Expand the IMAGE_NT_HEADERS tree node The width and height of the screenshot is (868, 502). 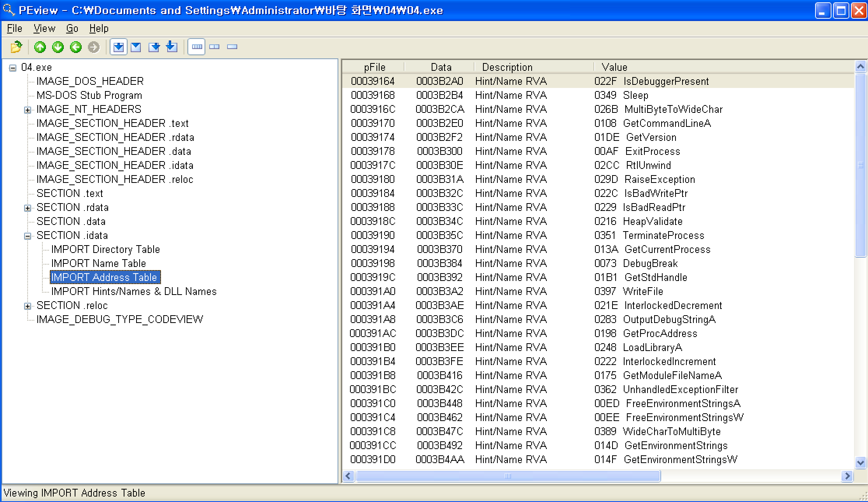tap(27, 110)
